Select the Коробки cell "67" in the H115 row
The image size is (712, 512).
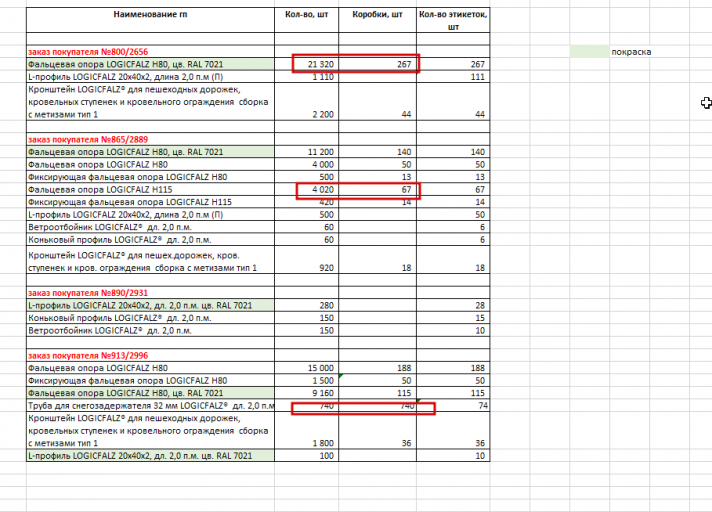click(x=377, y=189)
